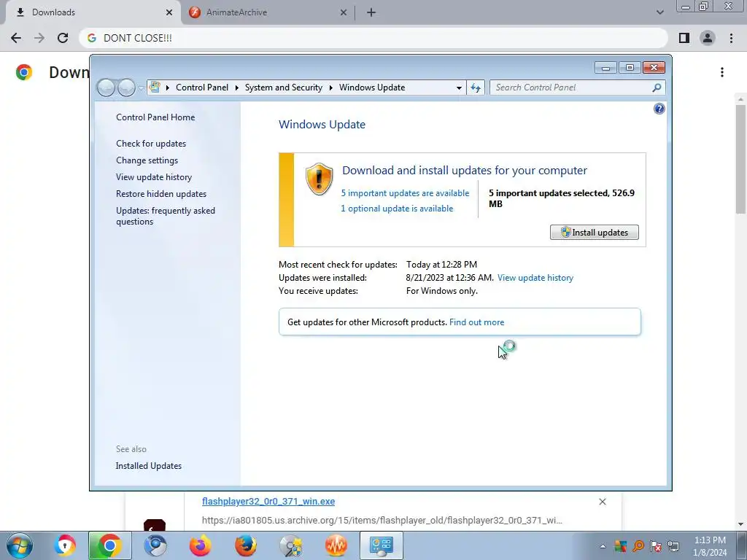The image size is (747, 560).
Task: Open Installed Updates link
Action: point(149,466)
